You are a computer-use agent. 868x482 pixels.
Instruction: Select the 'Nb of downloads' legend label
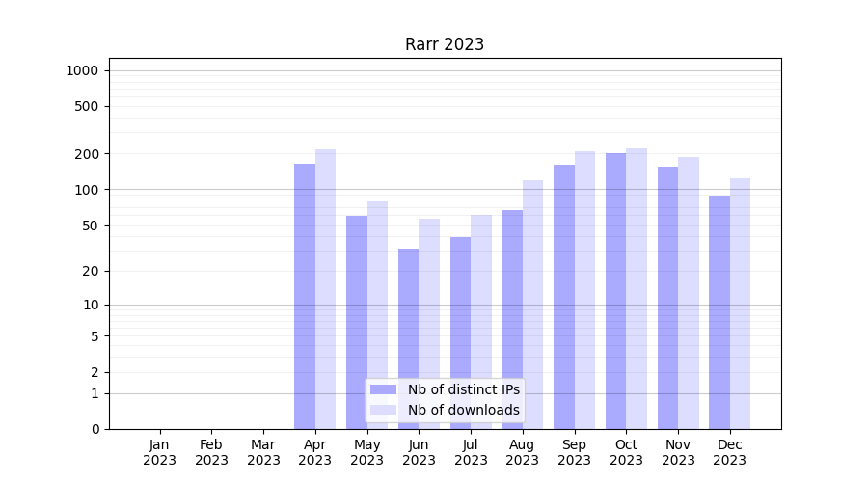(463, 410)
